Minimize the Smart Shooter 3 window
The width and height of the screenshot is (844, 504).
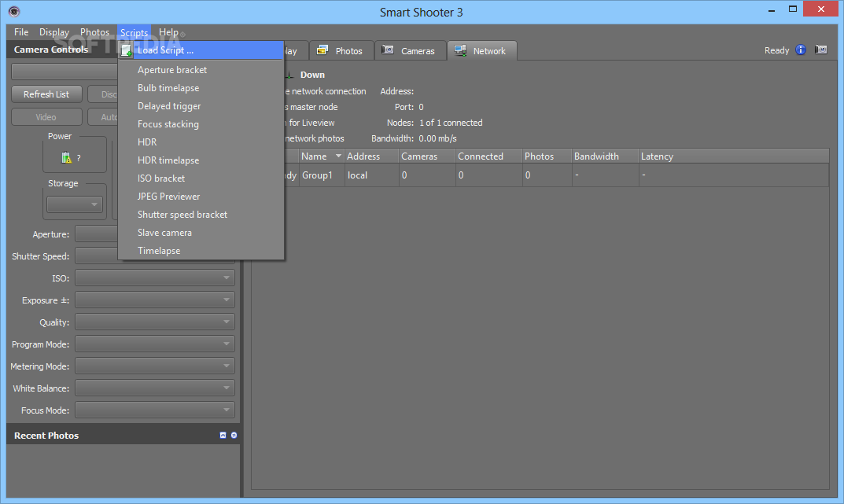click(772, 9)
